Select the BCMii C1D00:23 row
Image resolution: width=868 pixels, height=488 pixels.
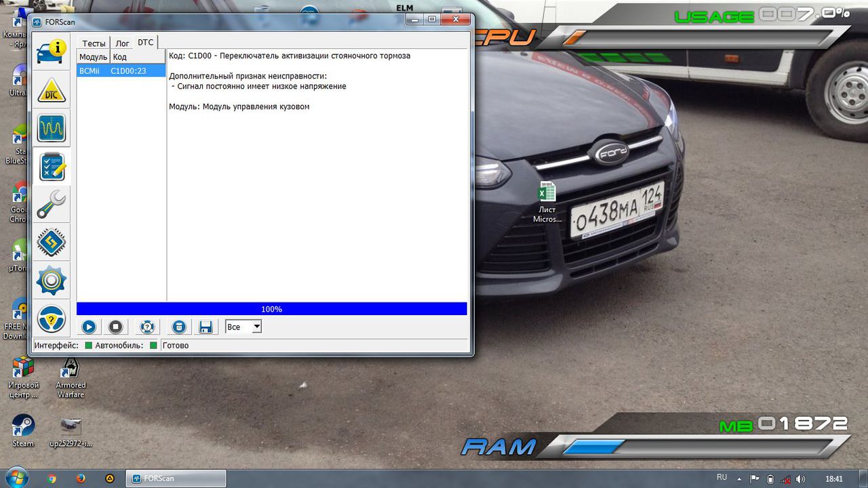[121, 70]
